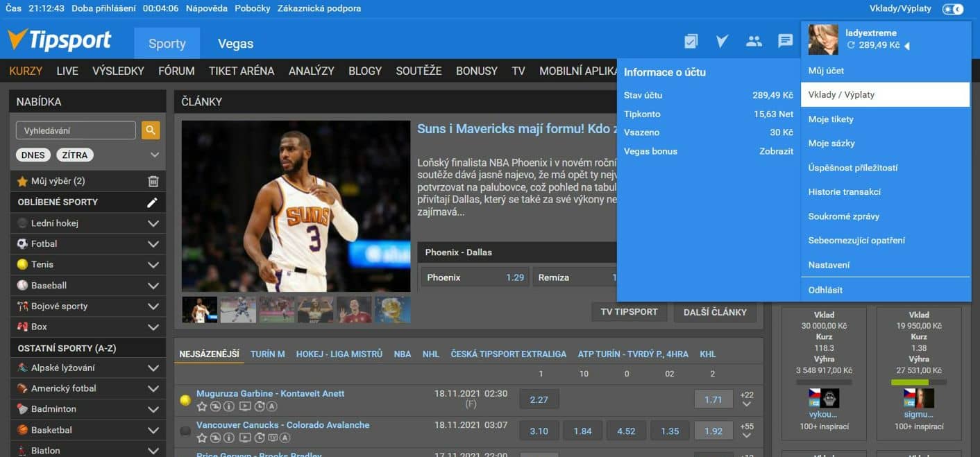
Task: Click Zobrazit for Vegas bonus
Action: click(x=777, y=151)
